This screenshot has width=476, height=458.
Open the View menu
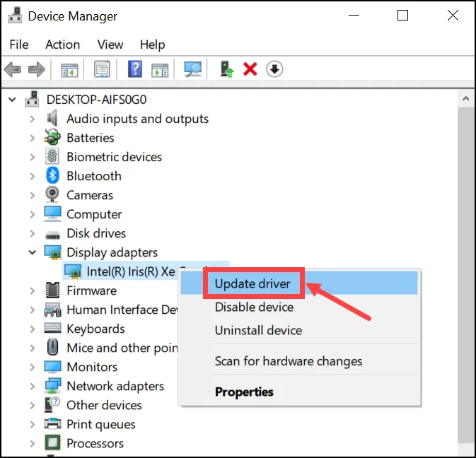[x=110, y=45]
